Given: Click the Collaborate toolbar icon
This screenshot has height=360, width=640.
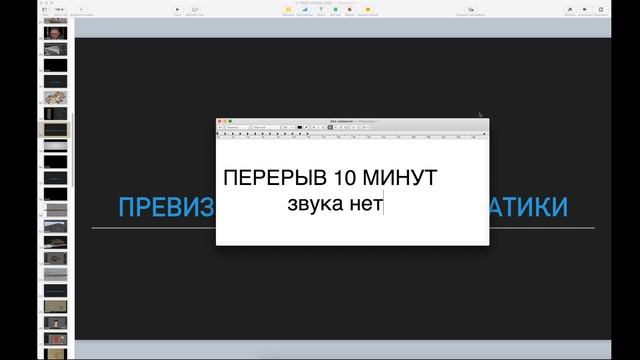Looking at the screenshot, I should pos(471,9).
